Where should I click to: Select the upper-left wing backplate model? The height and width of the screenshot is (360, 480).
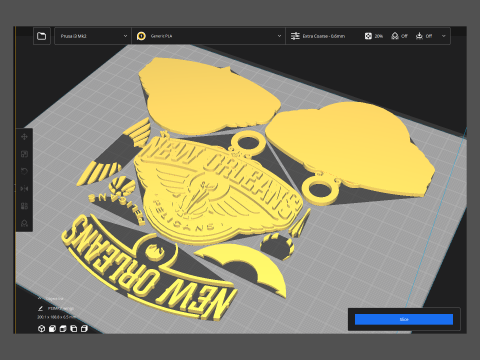(x=210, y=97)
